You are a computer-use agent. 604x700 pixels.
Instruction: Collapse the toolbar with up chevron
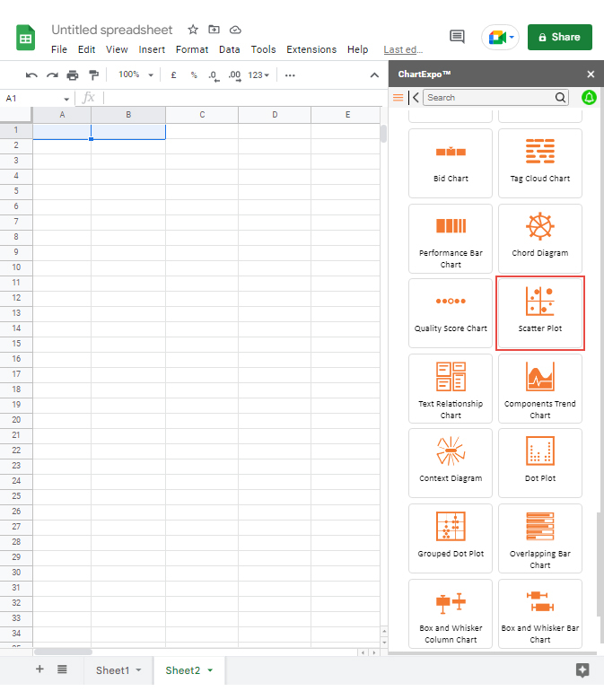(375, 75)
